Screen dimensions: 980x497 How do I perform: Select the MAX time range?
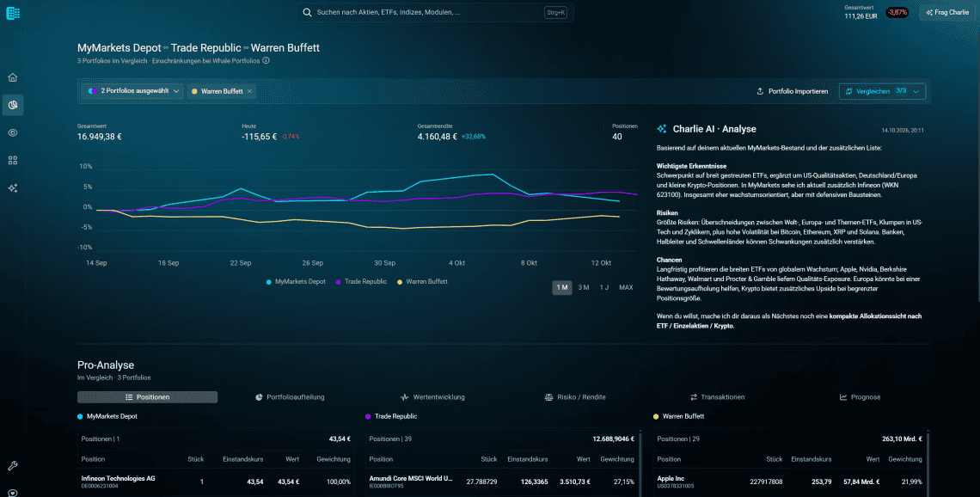626,287
